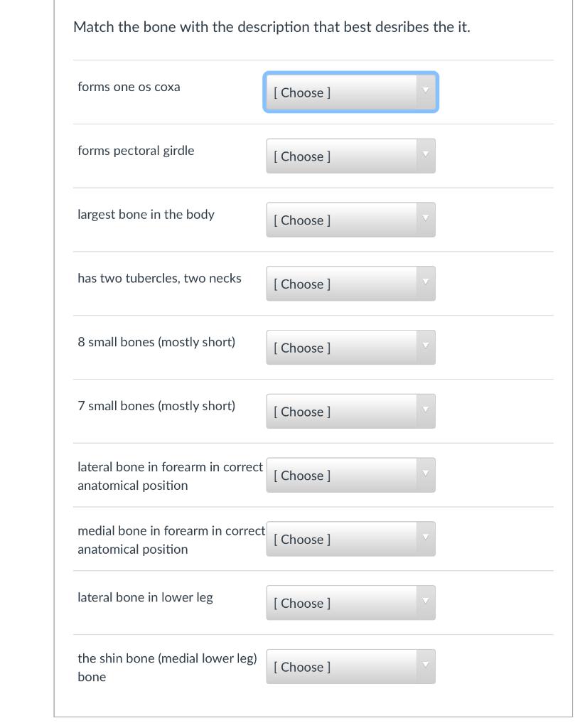Choose answer for '7 small bones' row
Image resolution: width=580 pixels, height=728 pixels.
click(x=350, y=412)
